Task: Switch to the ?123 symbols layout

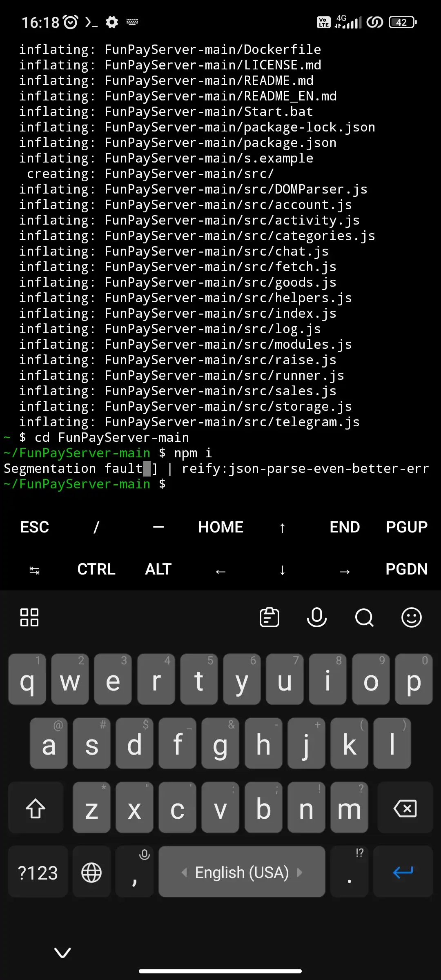Action: (x=38, y=873)
